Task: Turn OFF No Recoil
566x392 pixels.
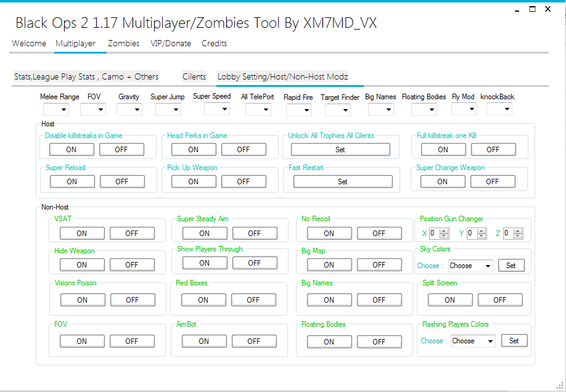Action: click(379, 233)
